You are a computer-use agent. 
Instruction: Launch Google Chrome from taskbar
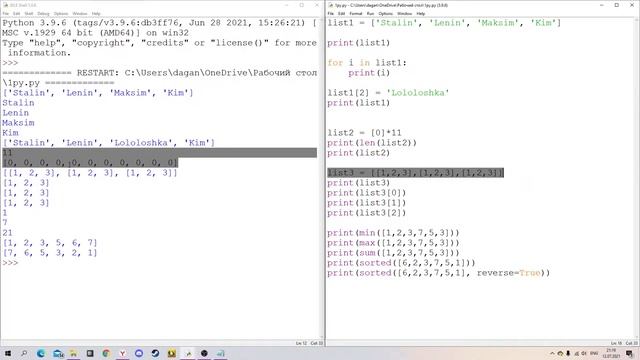[x=106, y=353]
